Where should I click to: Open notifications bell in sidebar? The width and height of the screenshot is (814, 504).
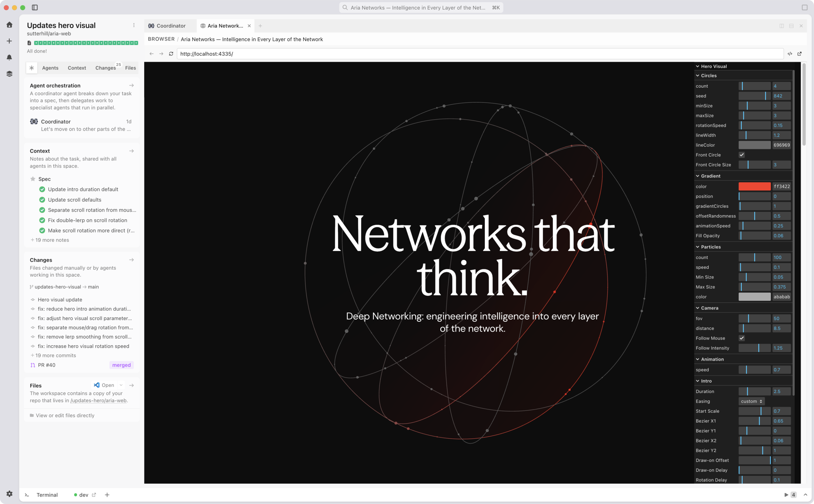pos(9,57)
